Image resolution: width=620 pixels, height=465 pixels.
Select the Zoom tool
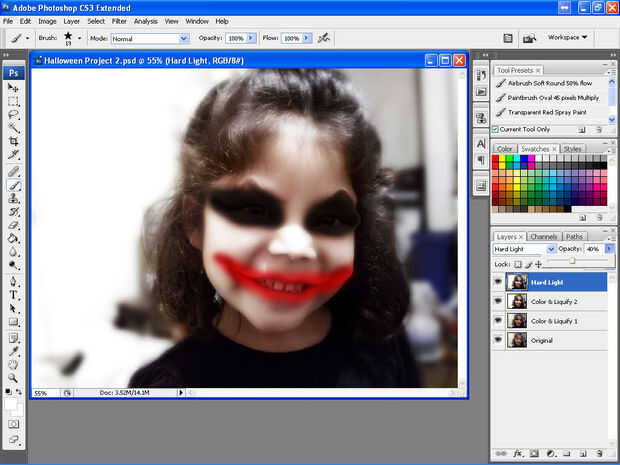click(13, 378)
